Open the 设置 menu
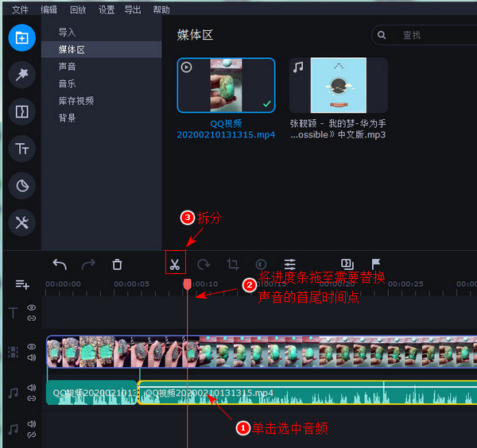Image resolution: width=477 pixels, height=448 pixels. click(x=107, y=10)
